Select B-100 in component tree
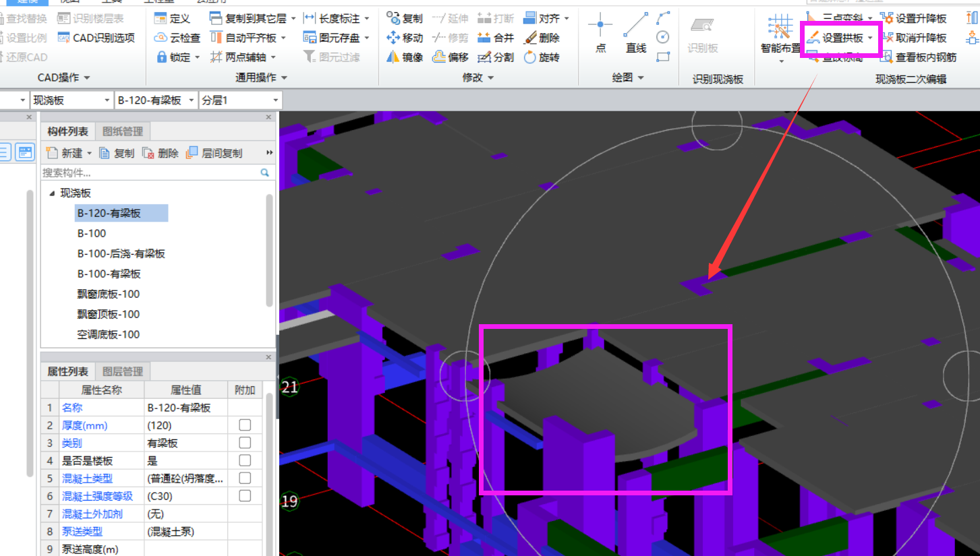The image size is (980, 556). click(92, 233)
